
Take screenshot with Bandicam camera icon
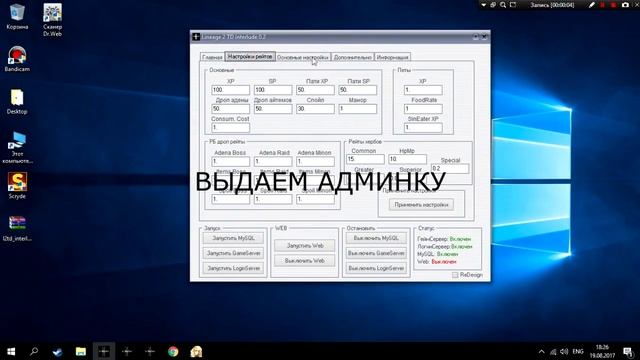[x=625, y=5]
